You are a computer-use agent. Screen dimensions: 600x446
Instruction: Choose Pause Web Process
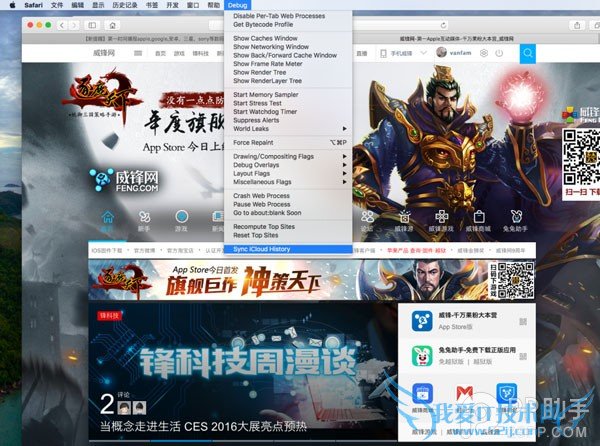[x=288, y=204]
